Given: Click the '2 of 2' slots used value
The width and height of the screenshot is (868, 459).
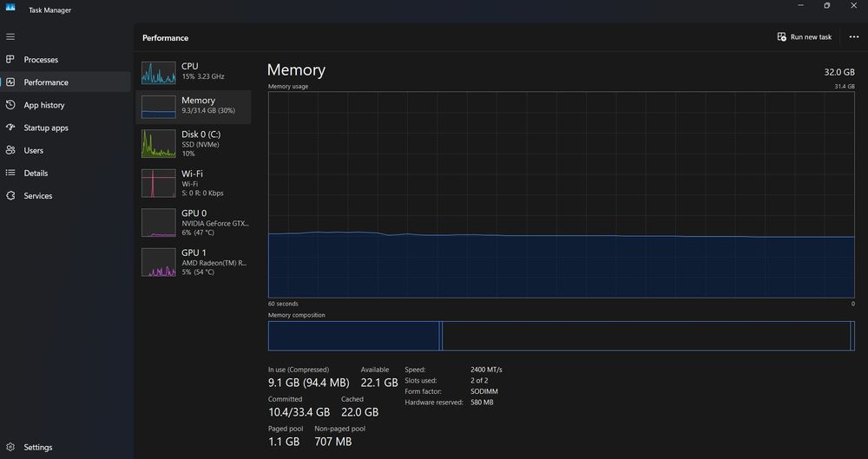Looking at the screenshot, I should pos(479,380).
